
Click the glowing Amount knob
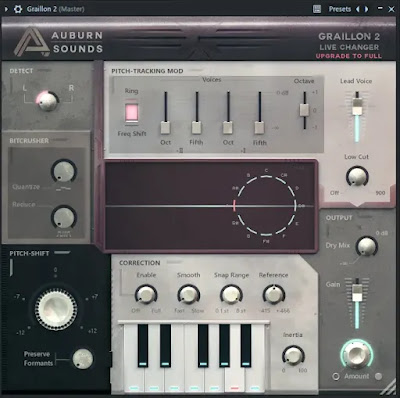[357, 355]
